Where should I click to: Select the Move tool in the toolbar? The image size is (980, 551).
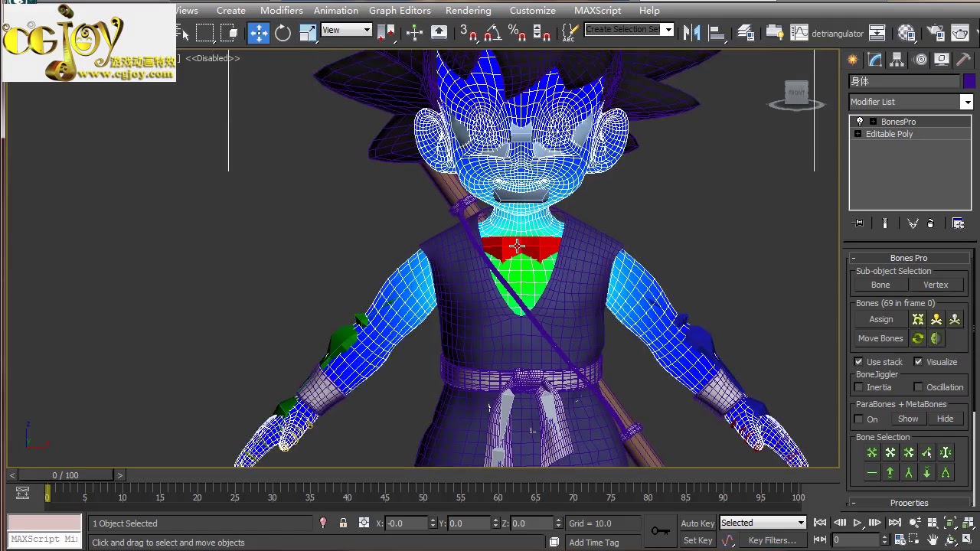(259, 32)
